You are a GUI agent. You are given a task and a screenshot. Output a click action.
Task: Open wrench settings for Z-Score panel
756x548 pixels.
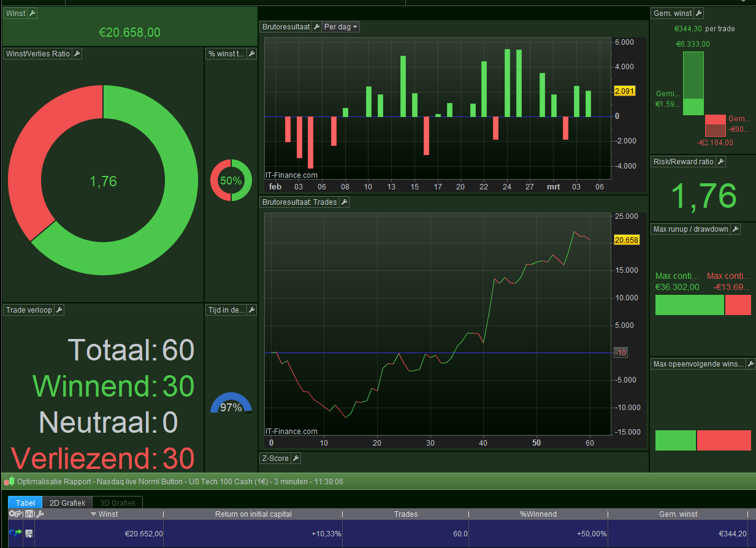(x=296, y=458)
